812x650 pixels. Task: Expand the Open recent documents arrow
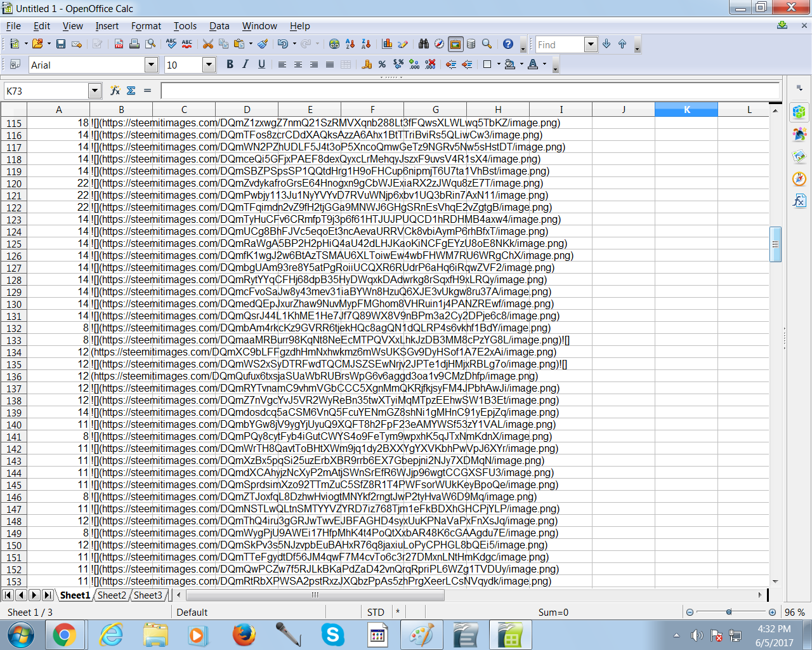49,44
